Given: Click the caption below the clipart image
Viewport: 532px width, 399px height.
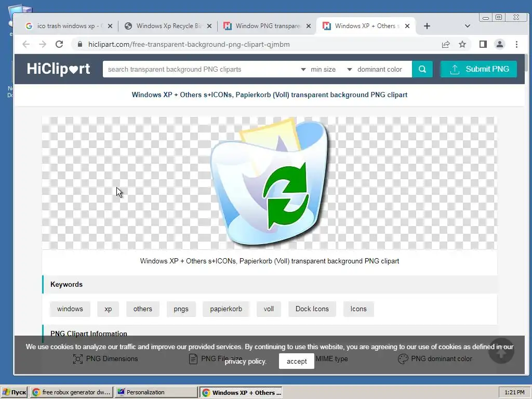Looking at the screenshot, I should 270,261.
